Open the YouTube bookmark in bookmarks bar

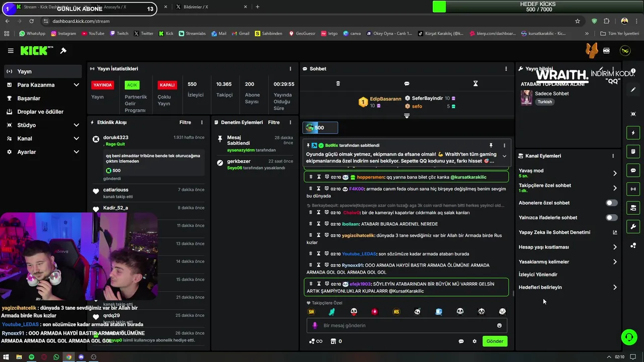click(93, 34)
